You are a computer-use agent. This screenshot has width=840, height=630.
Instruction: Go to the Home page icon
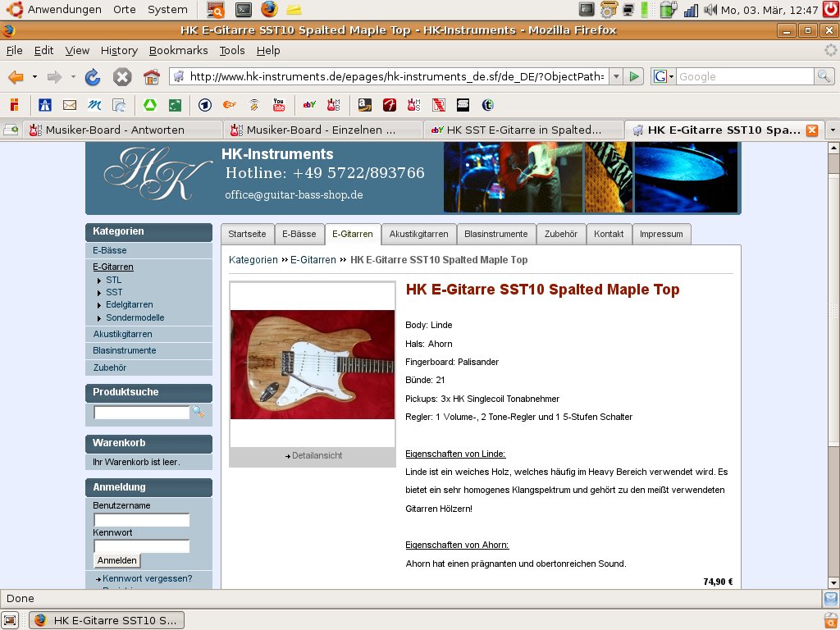152,77
